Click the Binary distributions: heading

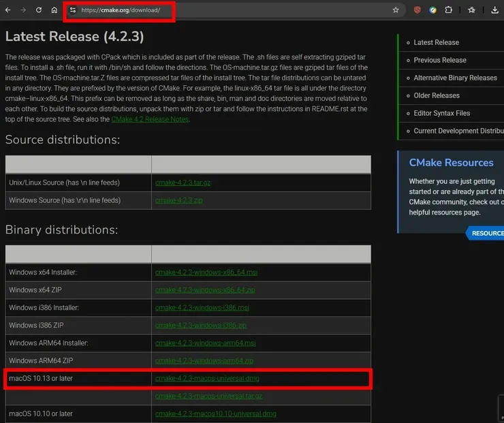61,230
